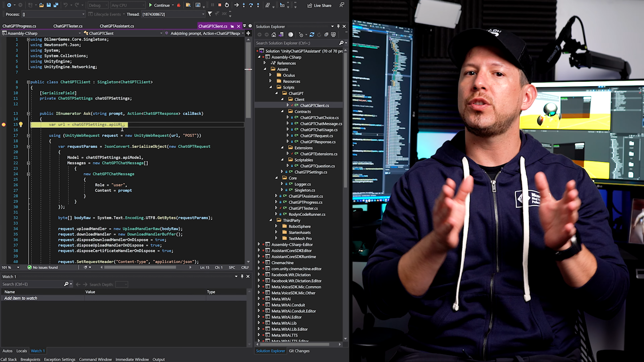This screenshot has width=644, height=362.
Task: Click the Save All toolbar icon
Action: click(56, 5)
